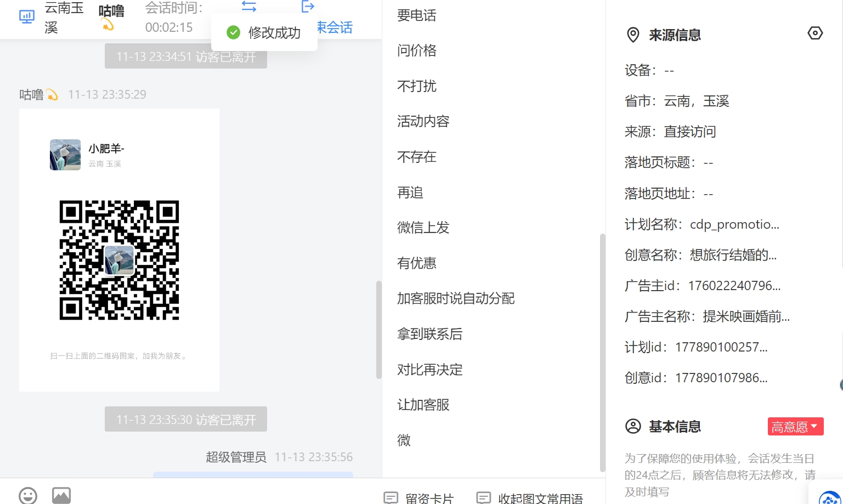
Task: Click the chat panel vertical scrollbar
Action: click(x=378, y=330)
